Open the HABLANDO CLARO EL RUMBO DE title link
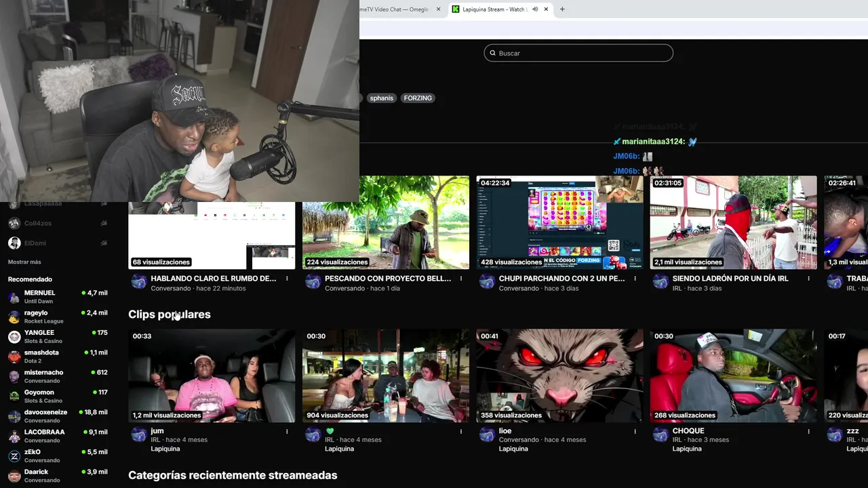868x488 pixels. (213, 279)
